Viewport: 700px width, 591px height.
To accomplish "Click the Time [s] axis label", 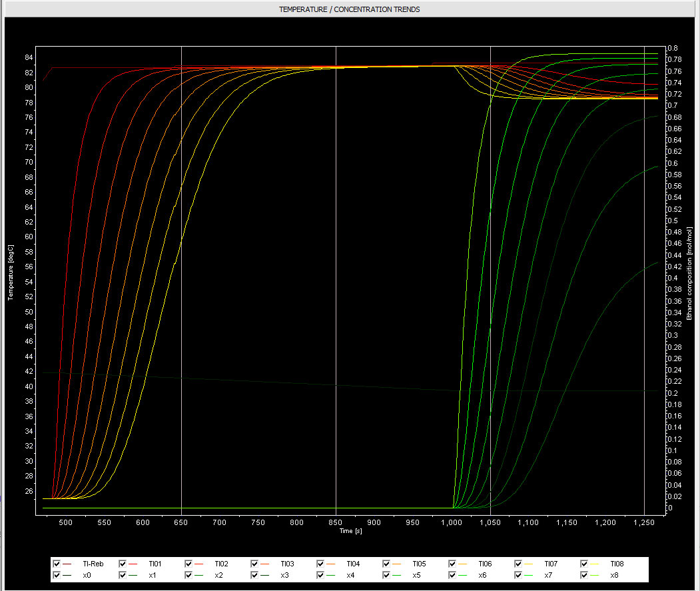I will 350,531.
